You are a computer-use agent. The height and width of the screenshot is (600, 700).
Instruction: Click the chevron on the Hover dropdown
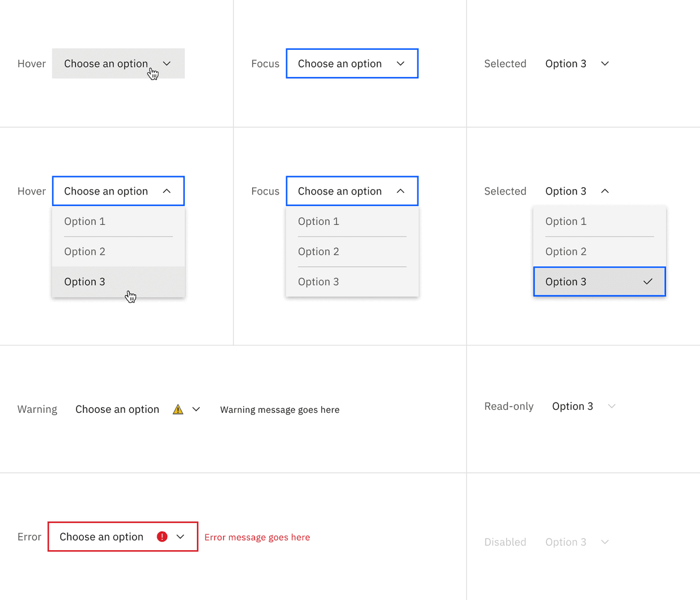pyautogui.click(x=166, y=63)
